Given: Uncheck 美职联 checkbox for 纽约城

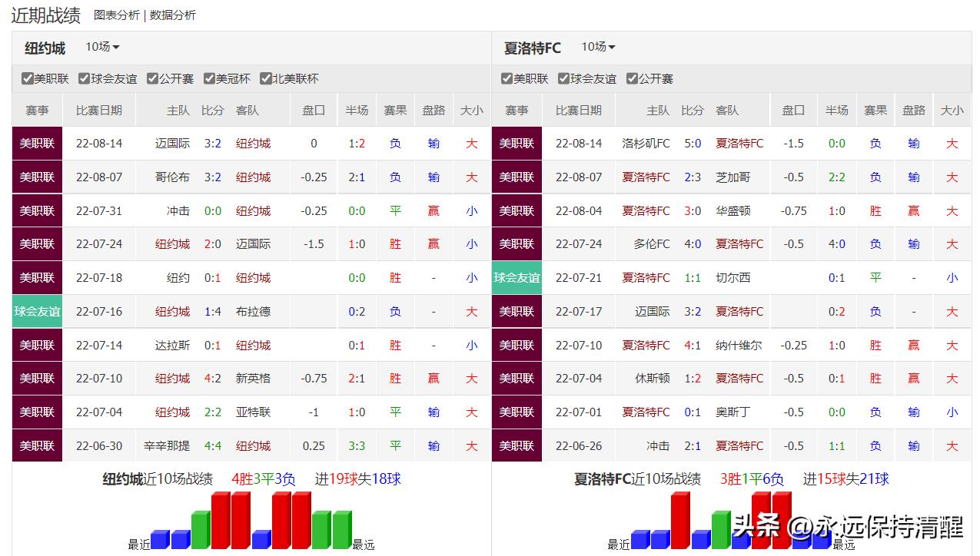Looking at the screenshot, I should (x=28, y=78).
